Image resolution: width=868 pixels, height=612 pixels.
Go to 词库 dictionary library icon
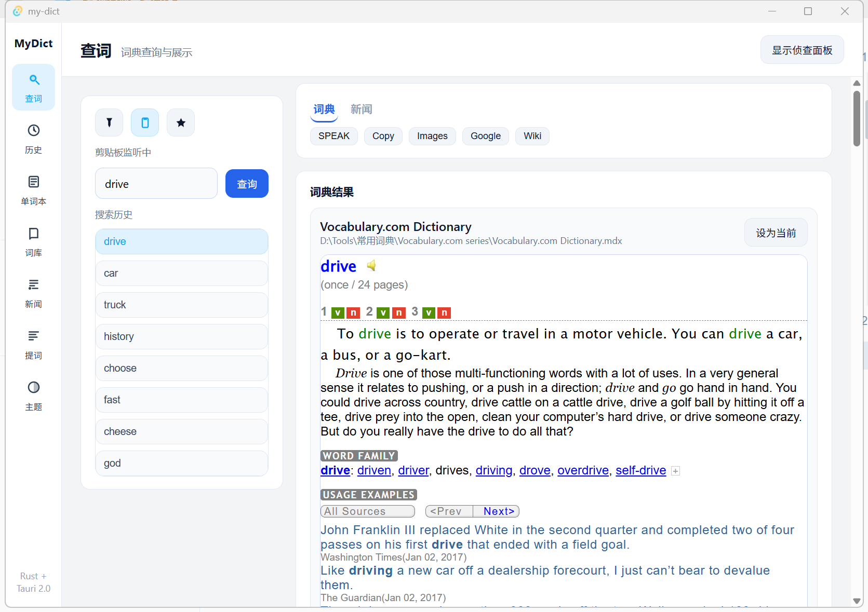tap(33, 241)
